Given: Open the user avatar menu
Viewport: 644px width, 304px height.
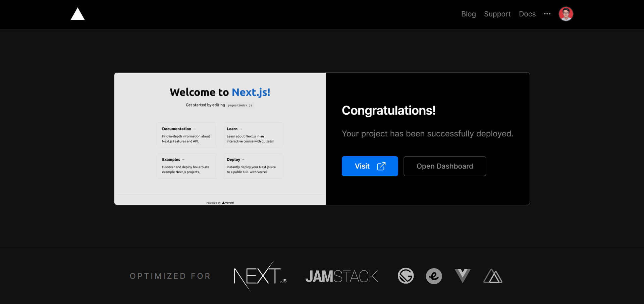Looking at the screenshot, I should click(x=566, y=14).
